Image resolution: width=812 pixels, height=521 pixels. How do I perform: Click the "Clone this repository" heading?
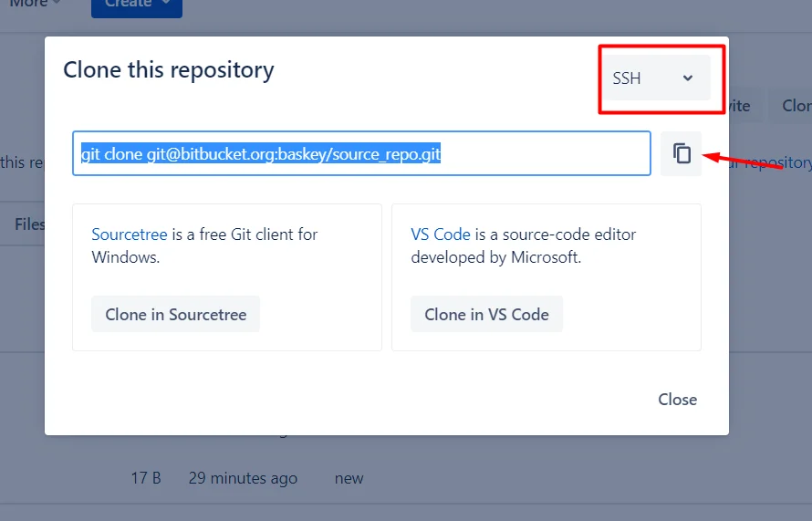[169, 70]
